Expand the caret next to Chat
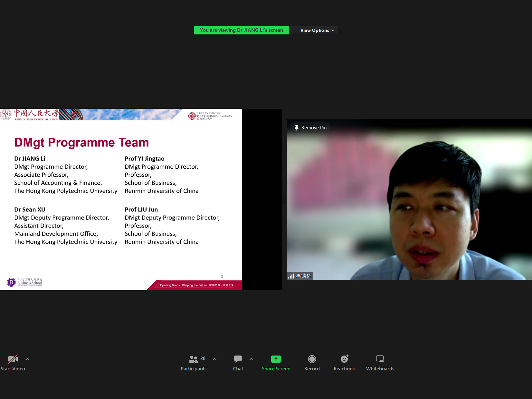Image resolution: width=532 pixels, height=399 pixels. point(251,359)
